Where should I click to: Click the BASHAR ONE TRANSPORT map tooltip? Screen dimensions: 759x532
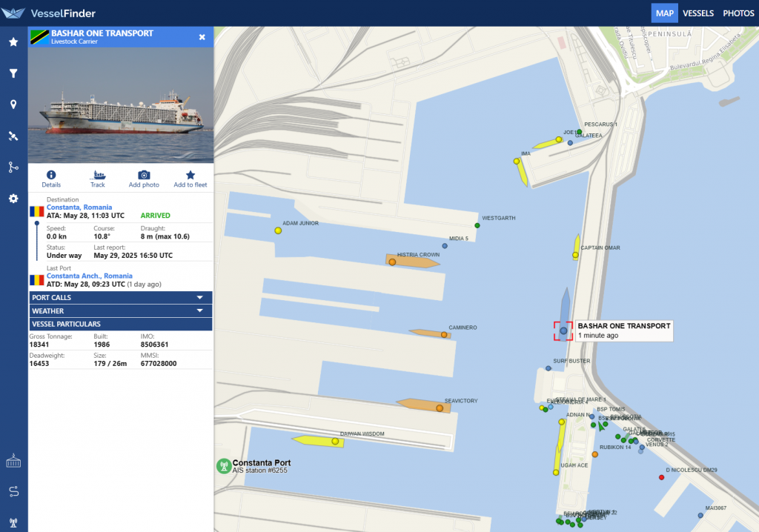[x=624, y=330]
